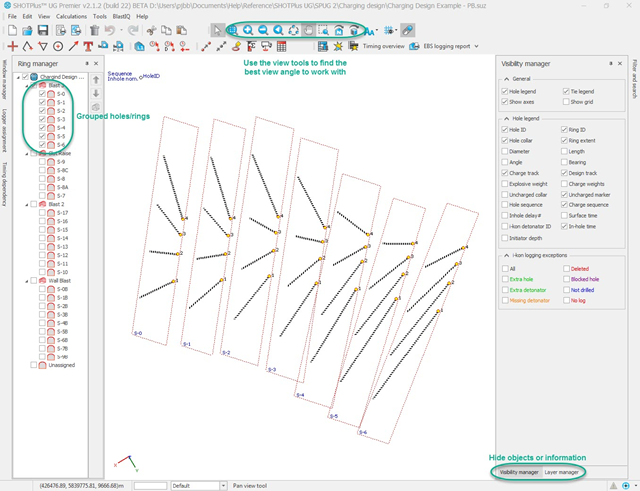640x491 pixels.
Task: Activate the selection pointer tool
Action: 217,31
